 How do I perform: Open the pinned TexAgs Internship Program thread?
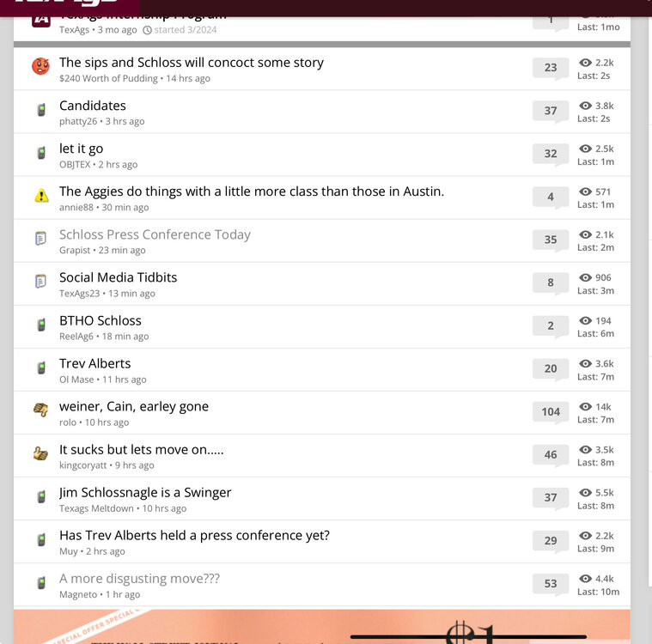pyautogui.click(x=143, y=17)
